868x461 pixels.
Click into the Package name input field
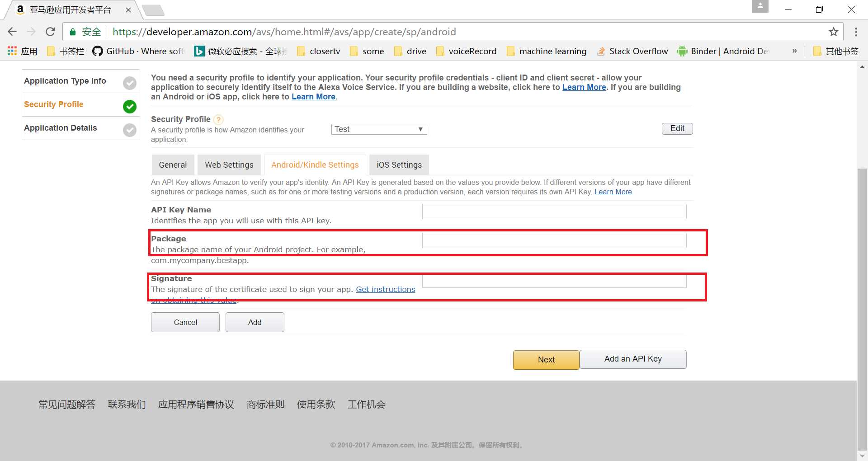coord(554,240)
